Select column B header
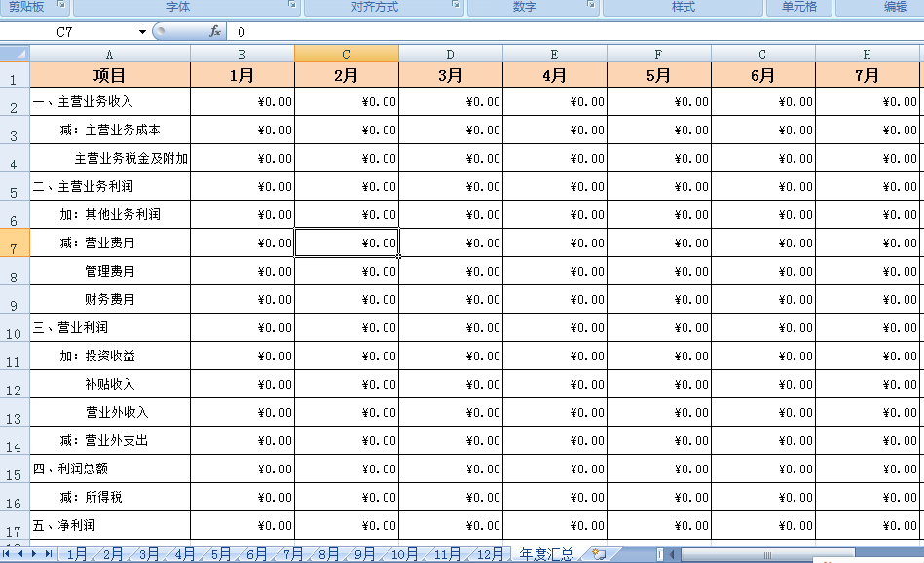 [x=242, y=55]
